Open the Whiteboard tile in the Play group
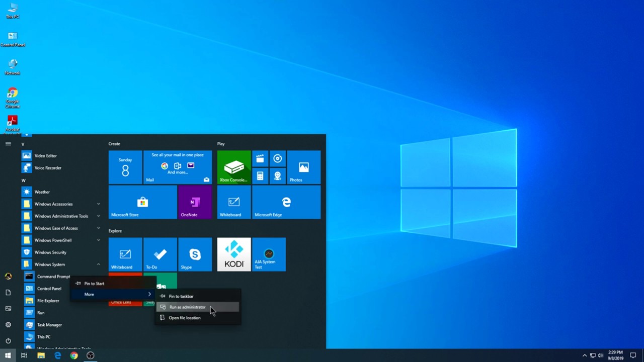The width and height of the screenshot is (644, 362). coord(234,202)
